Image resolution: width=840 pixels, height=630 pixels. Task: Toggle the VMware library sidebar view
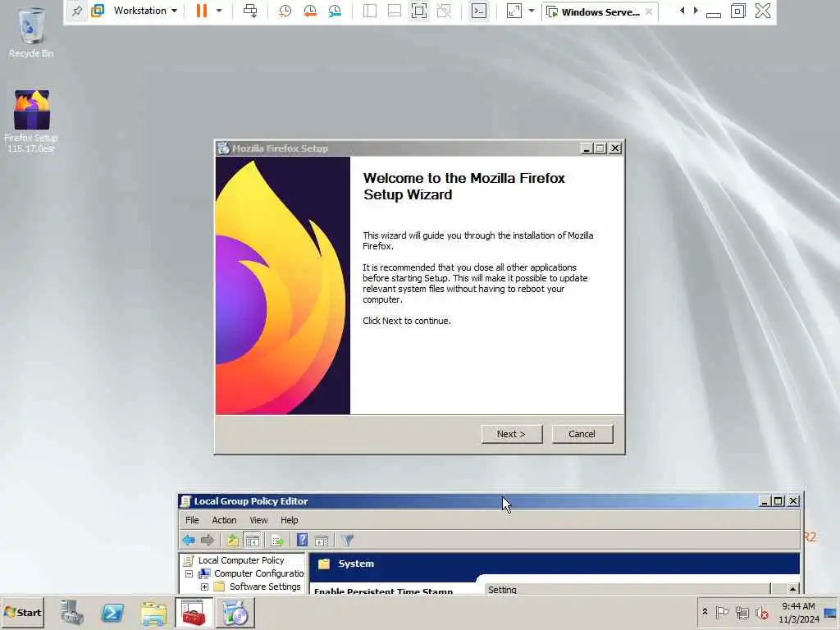370,11
